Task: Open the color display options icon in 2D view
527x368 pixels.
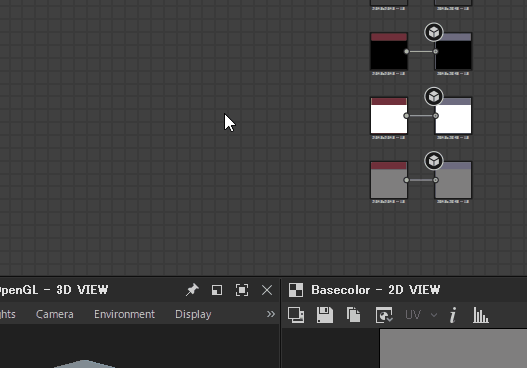Action: 384,315
